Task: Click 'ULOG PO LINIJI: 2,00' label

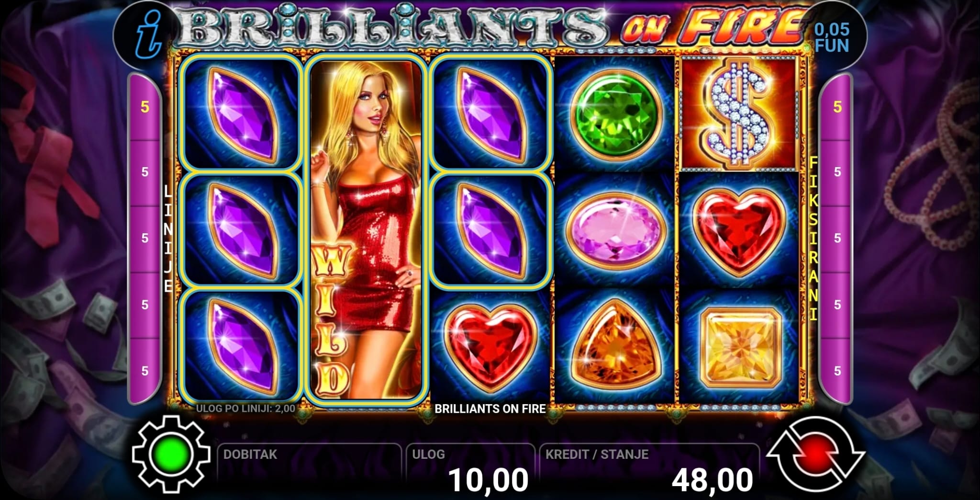Action: point(245,409)
